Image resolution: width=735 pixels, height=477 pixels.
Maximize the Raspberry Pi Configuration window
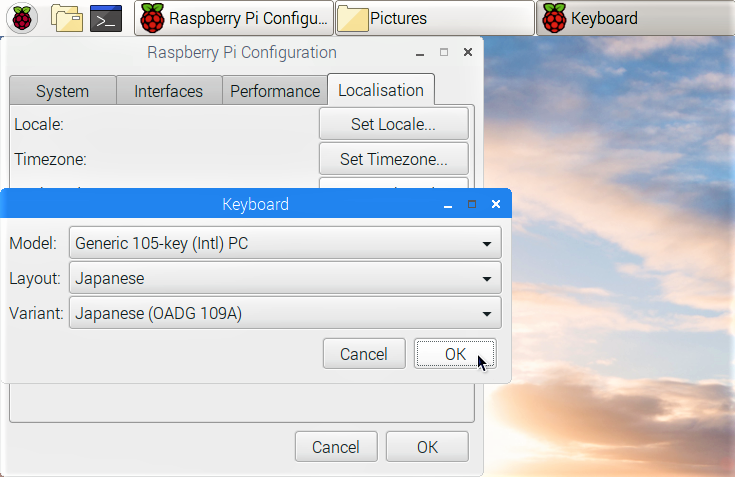(x=444, y=52)
